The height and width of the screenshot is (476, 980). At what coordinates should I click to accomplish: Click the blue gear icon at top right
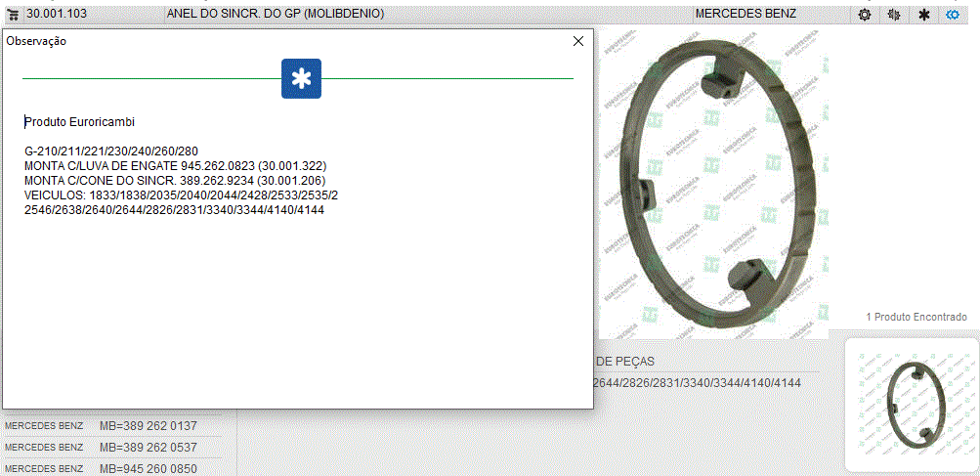click(x=953, y=15)
